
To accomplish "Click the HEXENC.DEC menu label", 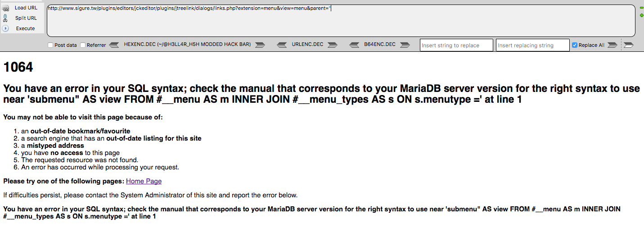I will tap(187, 45).
